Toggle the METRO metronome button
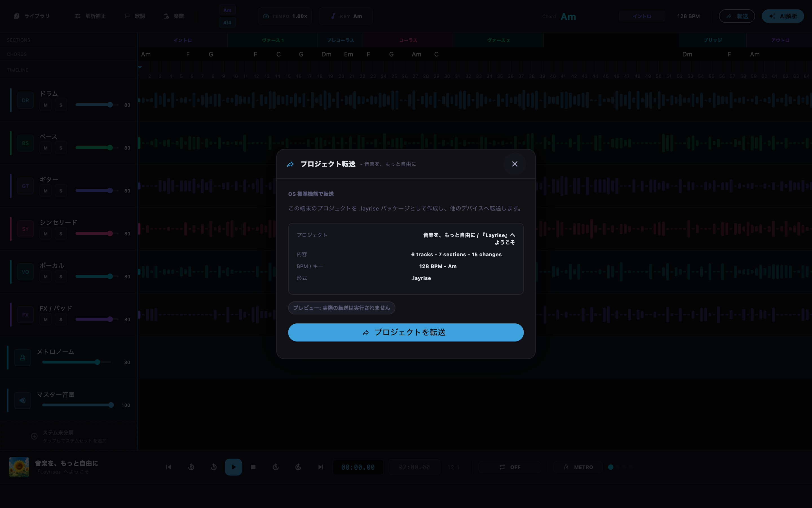This screenshot has height=508, width=812. tap(578, 467)
